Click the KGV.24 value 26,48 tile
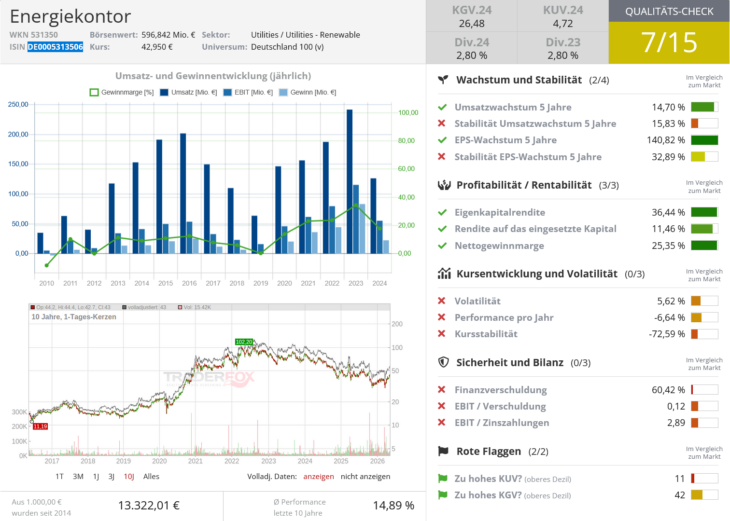 point(472,16)
